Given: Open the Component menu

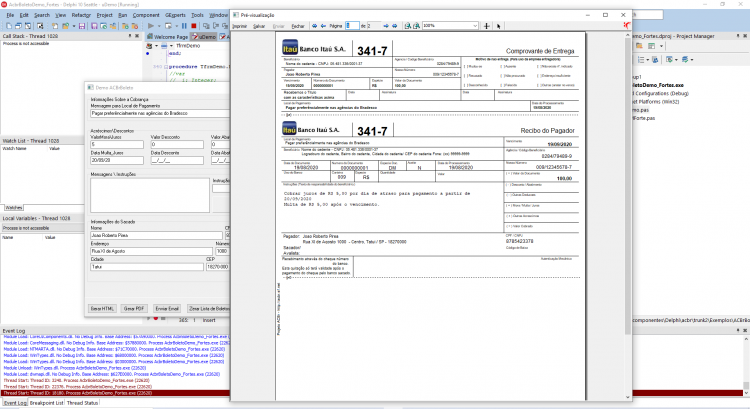Looking at the screenshot, I should point(146,15).
